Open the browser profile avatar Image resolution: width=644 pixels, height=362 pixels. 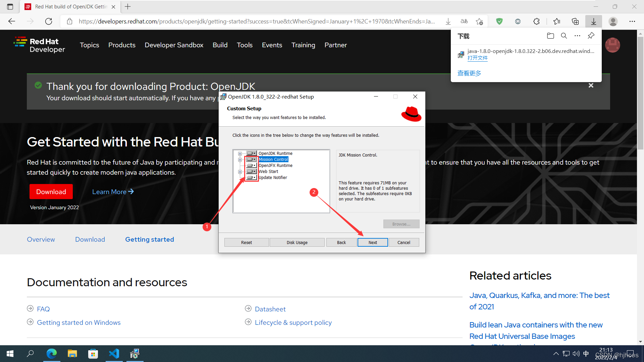pyautogui.click(x=613, y=21)
